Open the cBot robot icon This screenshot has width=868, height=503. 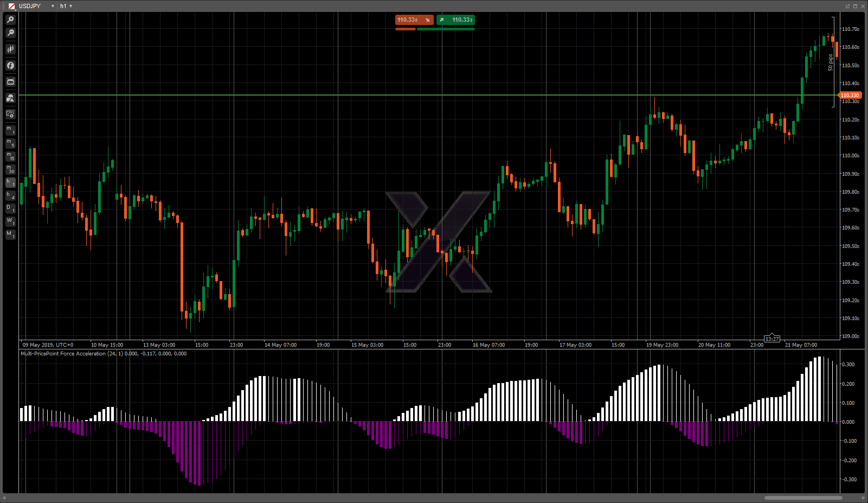pyautogui.click(x=10, y=82)
